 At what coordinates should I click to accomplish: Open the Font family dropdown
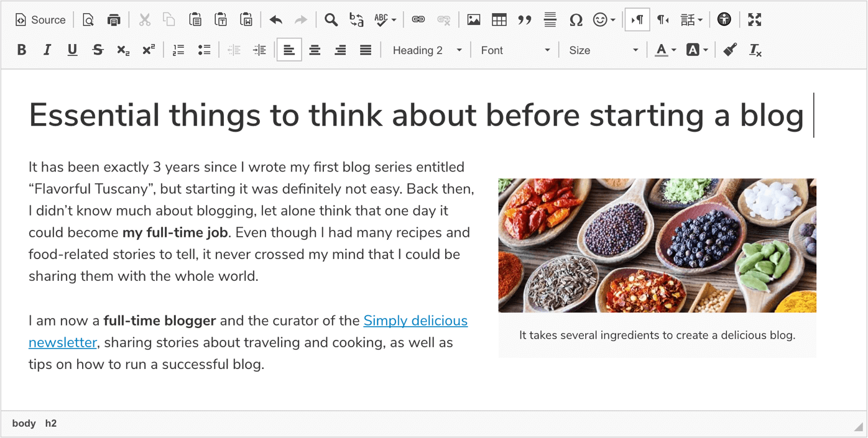coord(515,50)
